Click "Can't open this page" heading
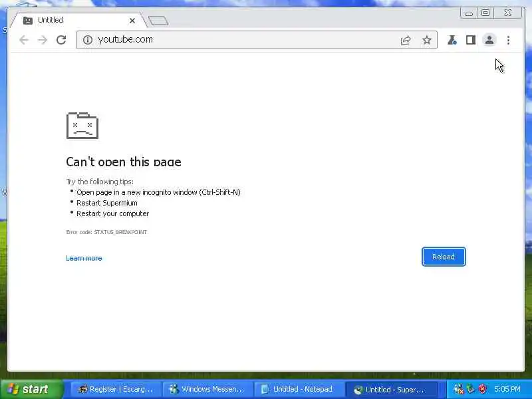The height and width of the screenshot is (399, 532). pos(124,162)
